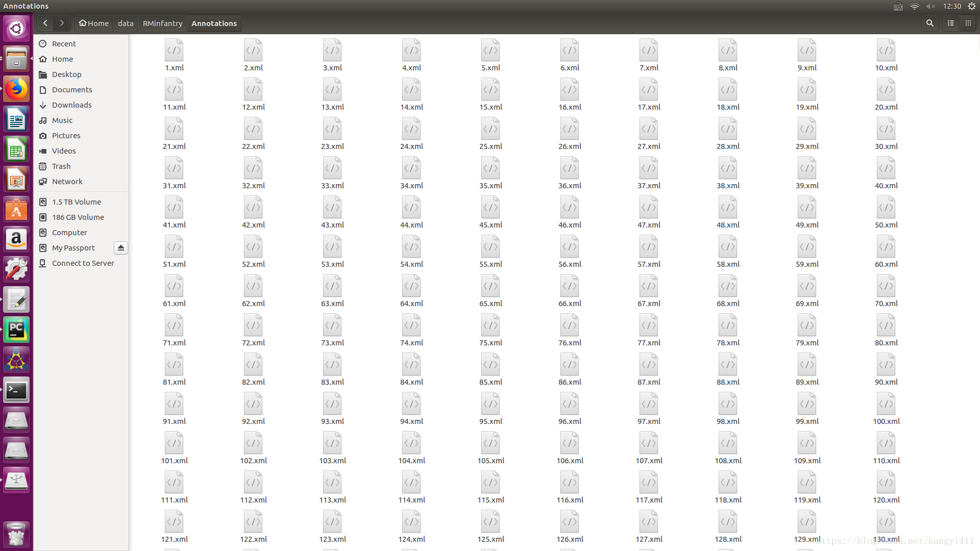Open the search button in the toolbar
This screenshot has height=551, width=980.
(x=930, y=23)
